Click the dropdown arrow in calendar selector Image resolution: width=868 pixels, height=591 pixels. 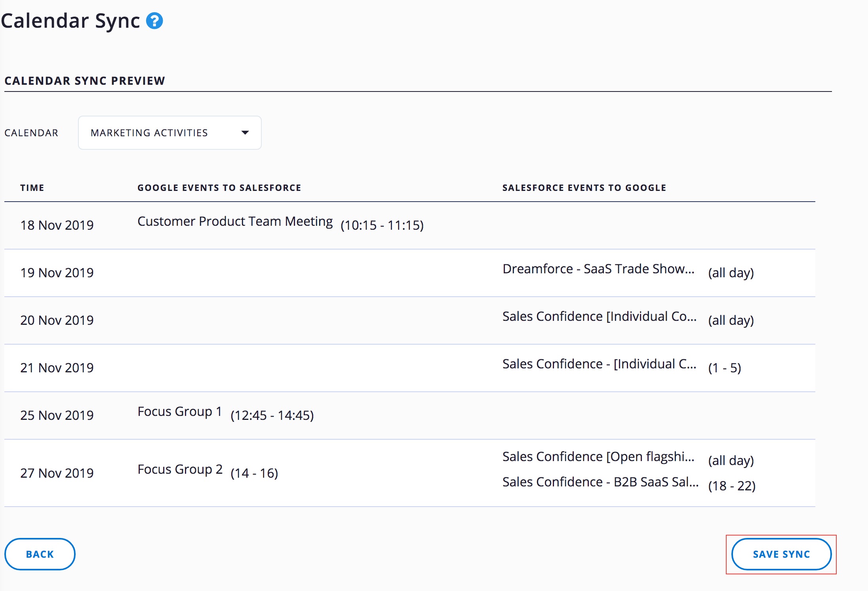(x=245, y=133)
